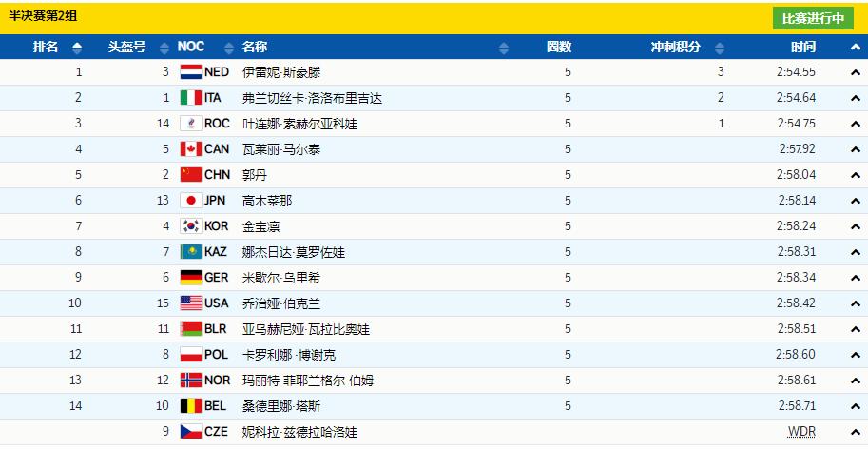Click the ROC flag icon

tap(191, 124)
